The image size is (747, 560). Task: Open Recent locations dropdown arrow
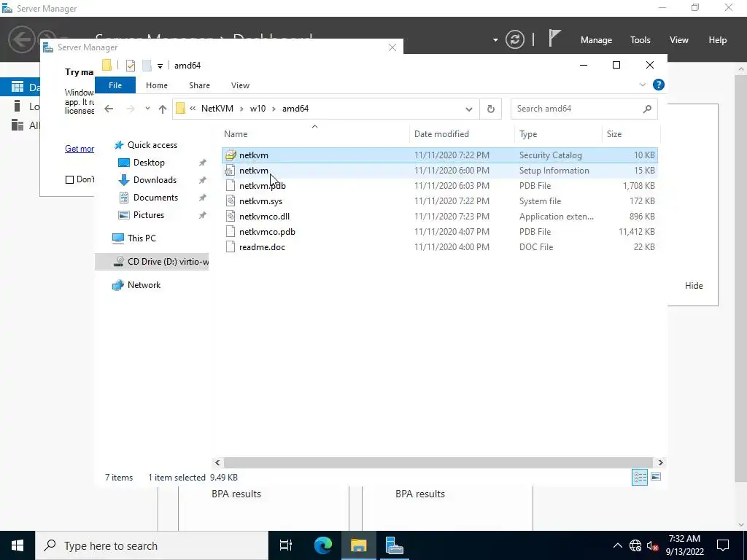pyautogui.click(x=147, y=109)
